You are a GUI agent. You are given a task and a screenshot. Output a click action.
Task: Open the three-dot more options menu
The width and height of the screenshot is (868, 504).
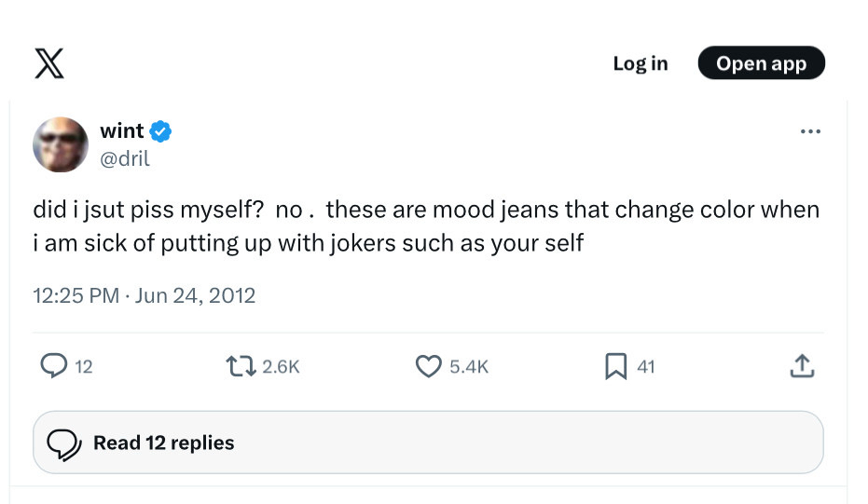(810, 131)
